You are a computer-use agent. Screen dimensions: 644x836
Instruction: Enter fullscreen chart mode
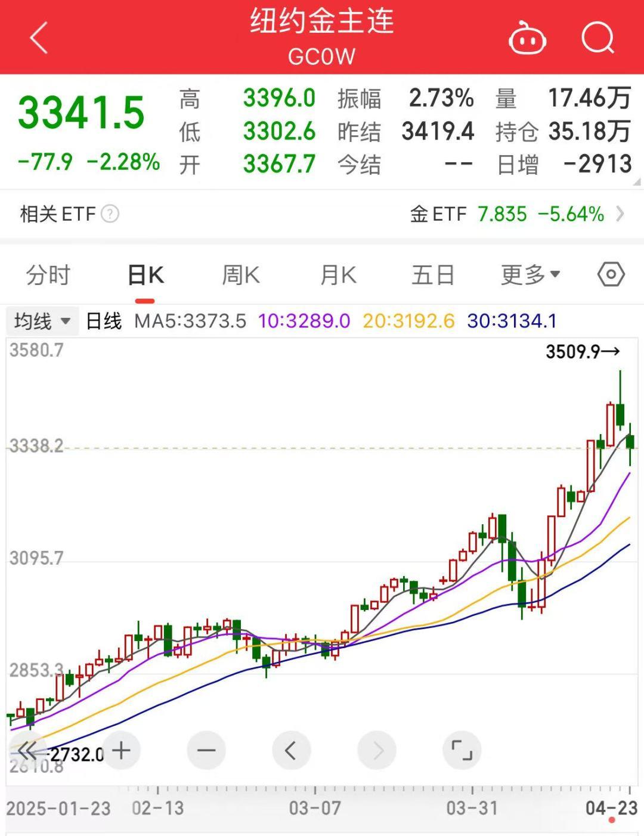462,750
